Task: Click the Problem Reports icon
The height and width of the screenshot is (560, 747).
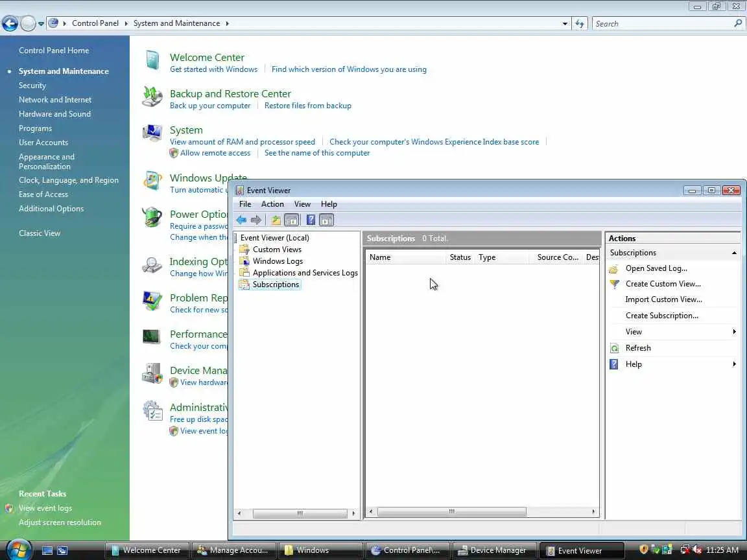Action: [x=152, y=301]
